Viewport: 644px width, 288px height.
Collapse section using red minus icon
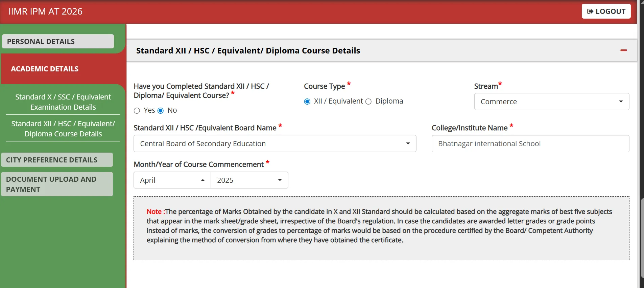click(624, 50)
